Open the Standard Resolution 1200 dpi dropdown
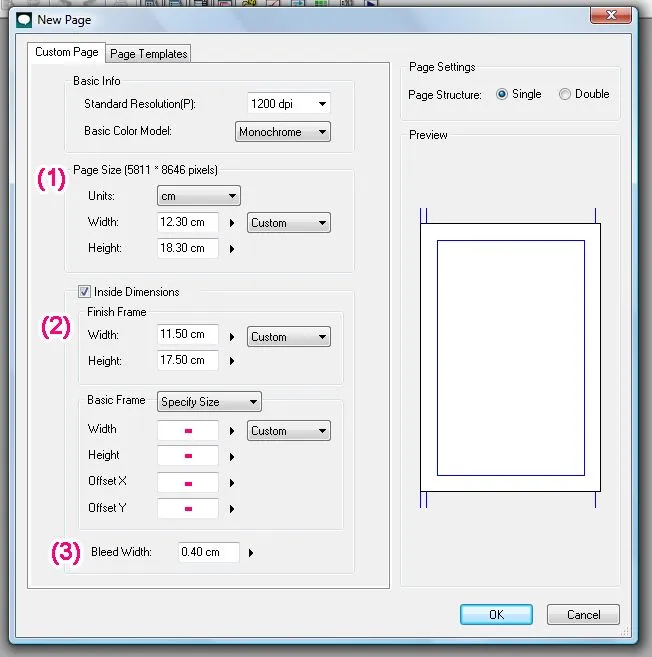 tap(288, 103)
